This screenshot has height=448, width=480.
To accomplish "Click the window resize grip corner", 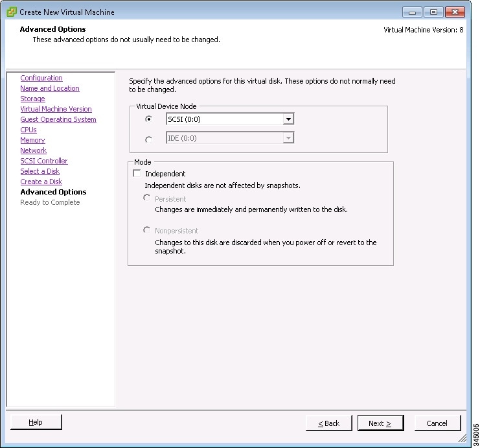I will 463,438.
